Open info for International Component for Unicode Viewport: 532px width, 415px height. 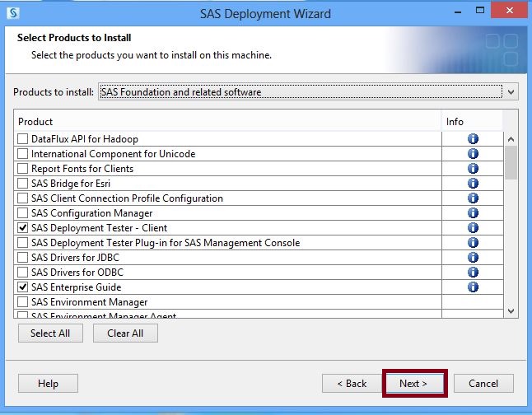coord(473,154)
